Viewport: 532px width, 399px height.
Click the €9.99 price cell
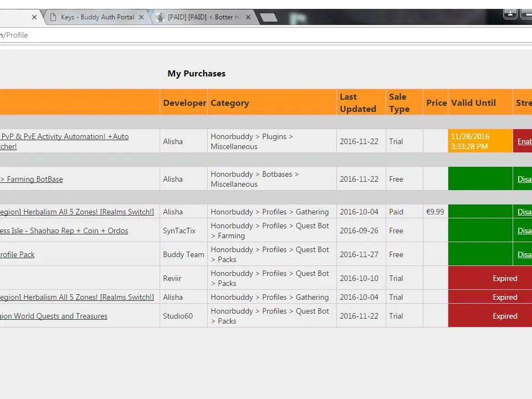point(435,212)
